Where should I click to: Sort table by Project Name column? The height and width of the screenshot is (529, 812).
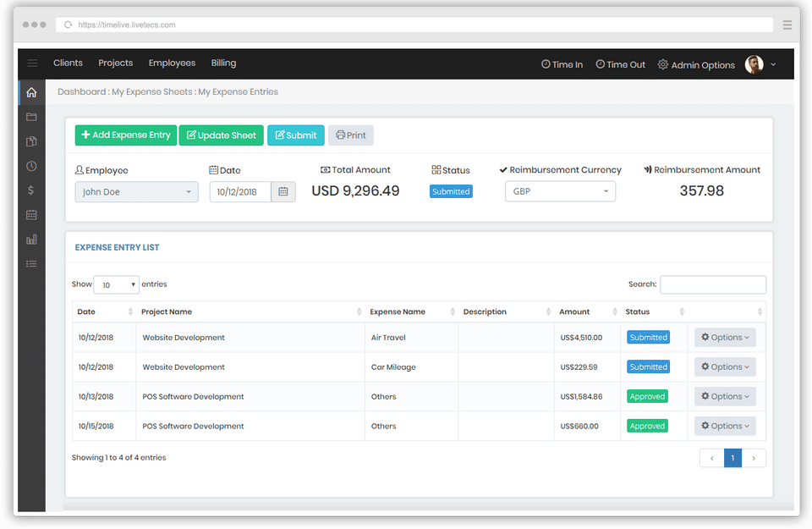(x=359, y=311)
